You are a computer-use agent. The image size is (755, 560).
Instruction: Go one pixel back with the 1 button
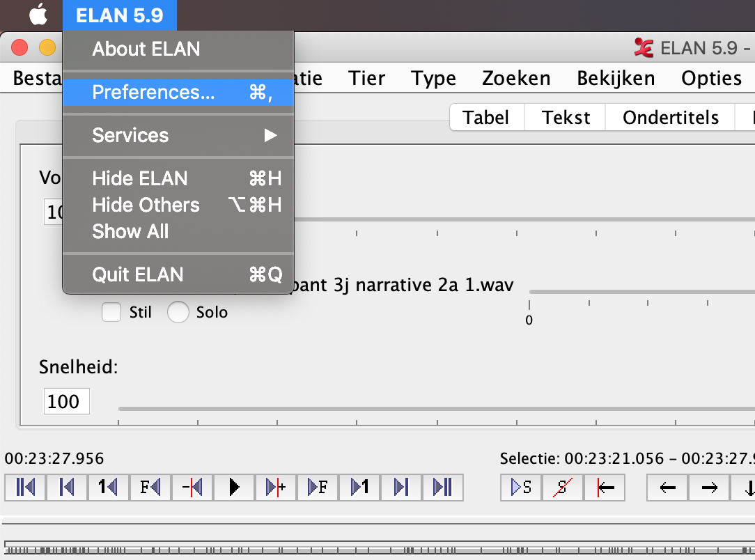point(109,487)
